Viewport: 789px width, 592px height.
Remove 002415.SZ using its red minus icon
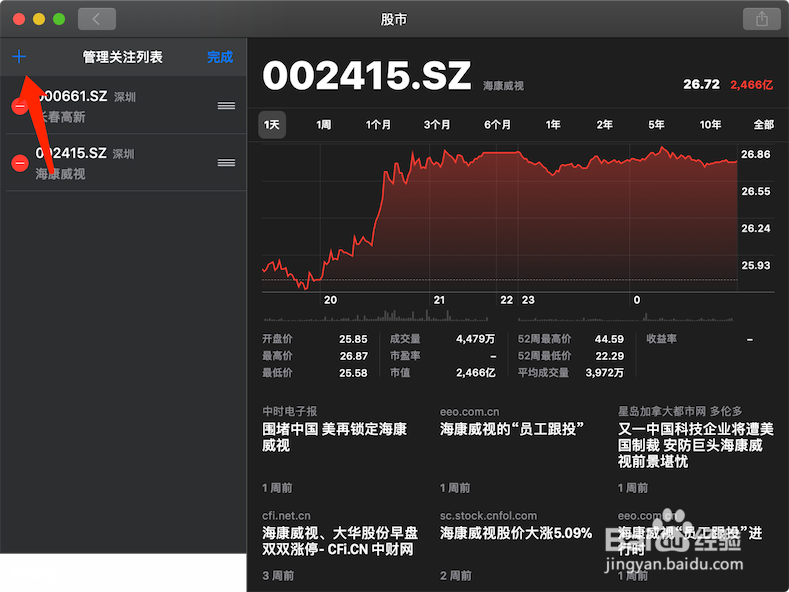tap(20, 163)
